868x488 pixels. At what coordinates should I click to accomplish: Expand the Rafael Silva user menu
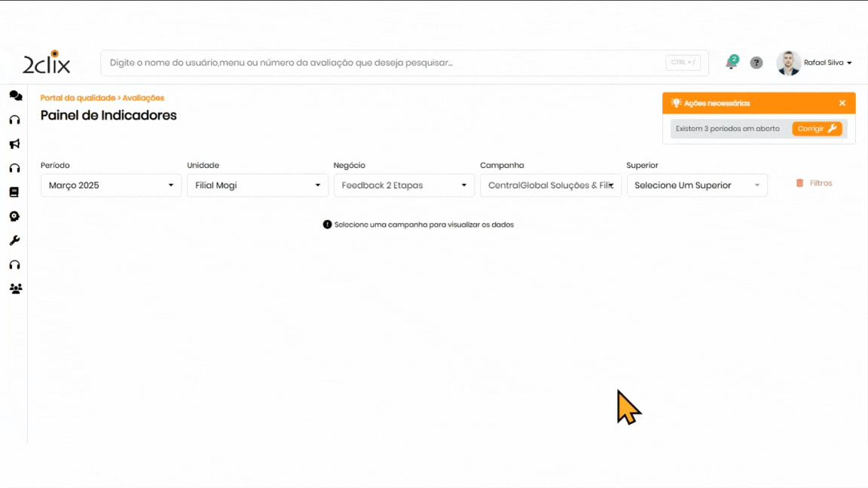click(827, 63)
